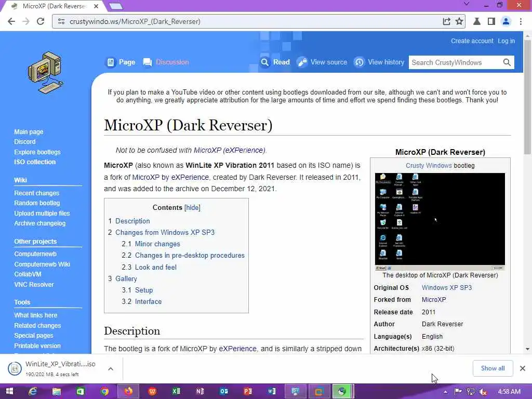Open Firefox from the taskbar

(128, 392)
